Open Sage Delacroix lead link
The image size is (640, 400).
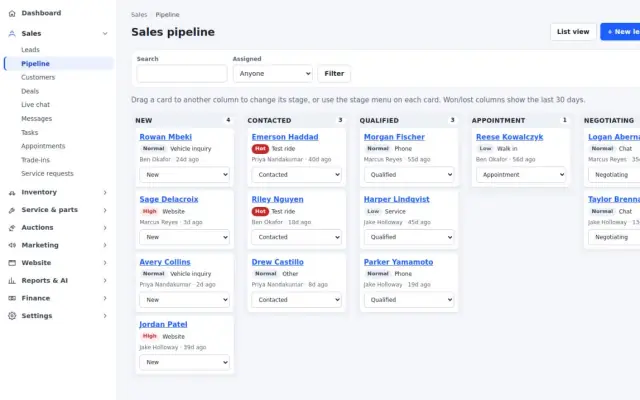pos(169,200)
